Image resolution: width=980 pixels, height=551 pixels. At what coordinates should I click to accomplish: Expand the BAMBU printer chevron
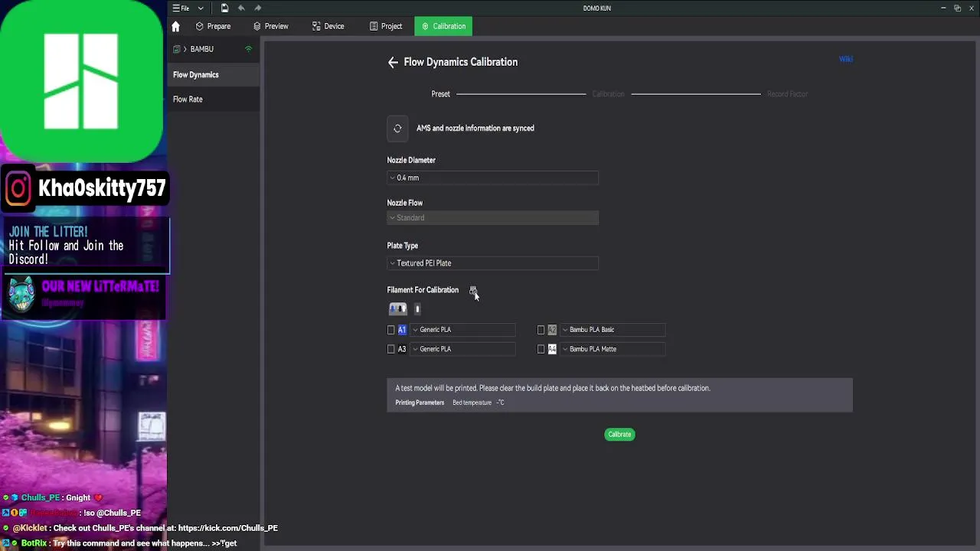click(x=185, y=49)
